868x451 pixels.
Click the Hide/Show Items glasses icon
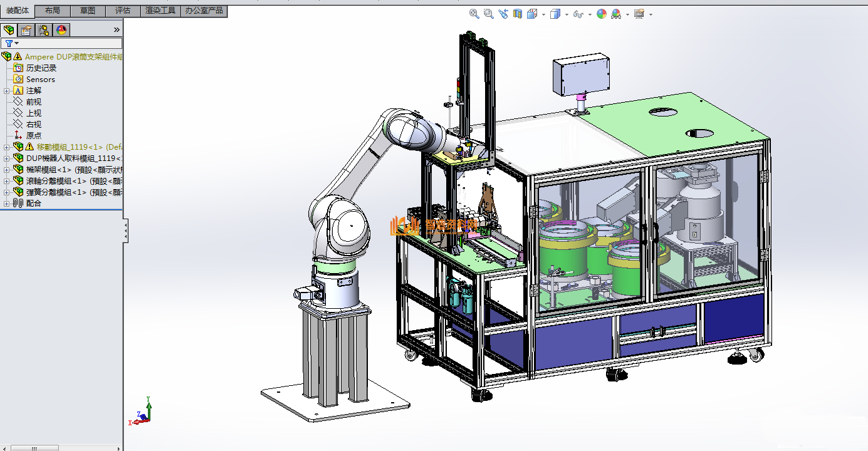pyautogui.click(x=578, y=14)
